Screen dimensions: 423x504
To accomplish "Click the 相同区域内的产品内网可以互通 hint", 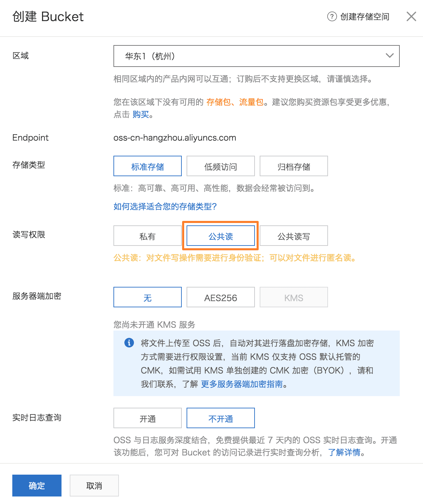I will pyautogui.click(x=244, y=79).
